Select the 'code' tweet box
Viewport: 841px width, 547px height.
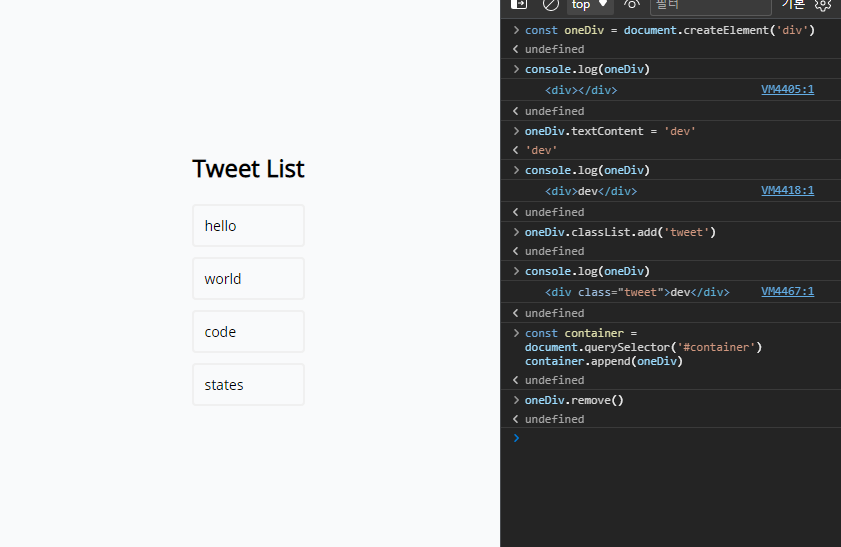tap(248, 332)
